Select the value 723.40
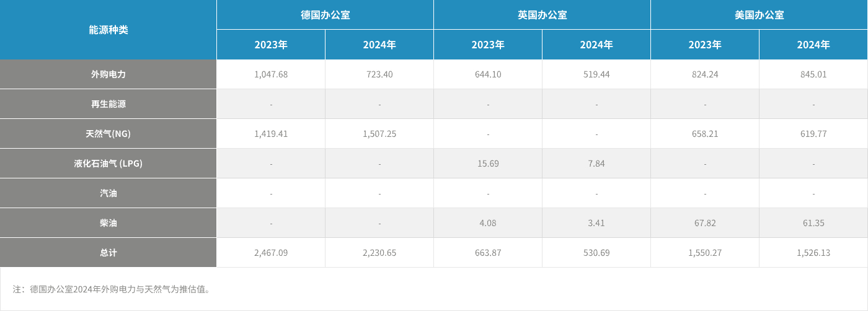 [x=379, y=74]
